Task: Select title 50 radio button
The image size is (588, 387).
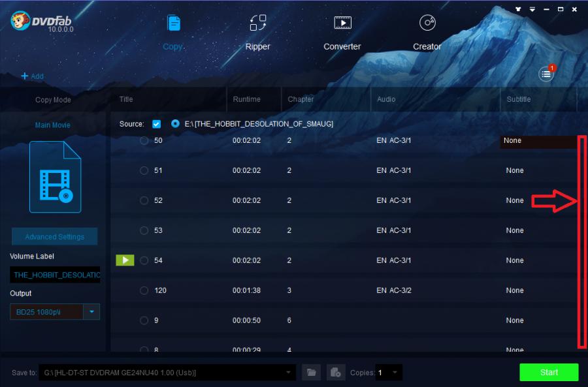Action: point(144,140)
